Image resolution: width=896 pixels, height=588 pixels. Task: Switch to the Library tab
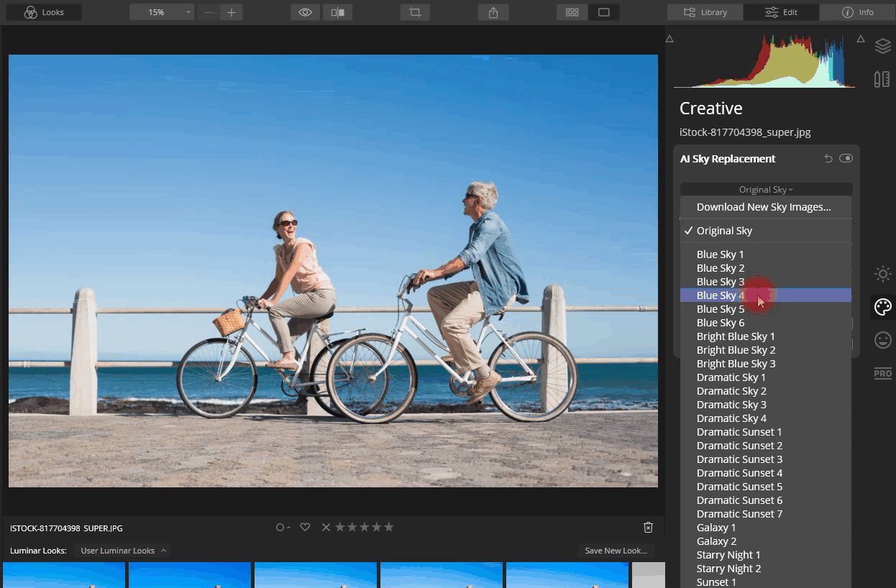[x=705, y=12]
